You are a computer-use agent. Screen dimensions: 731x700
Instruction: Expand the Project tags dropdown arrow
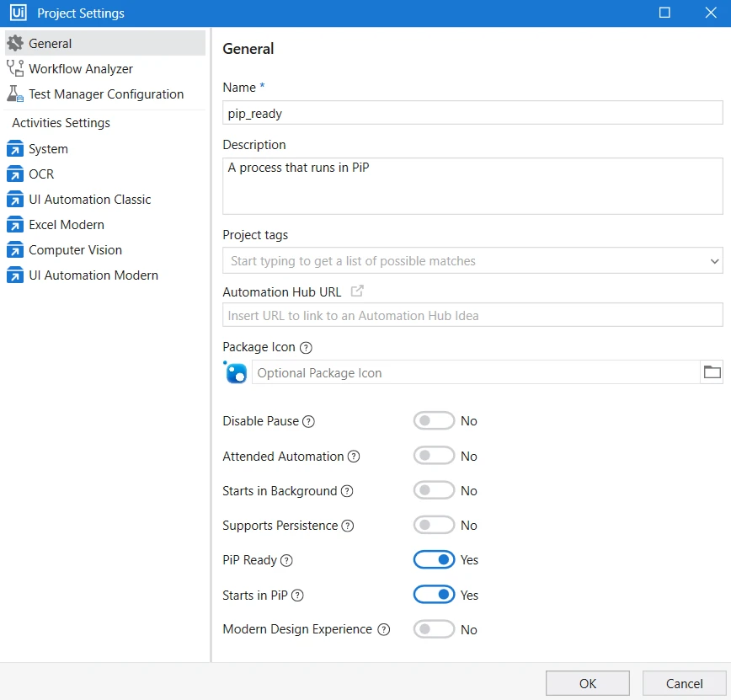(714, 261)
